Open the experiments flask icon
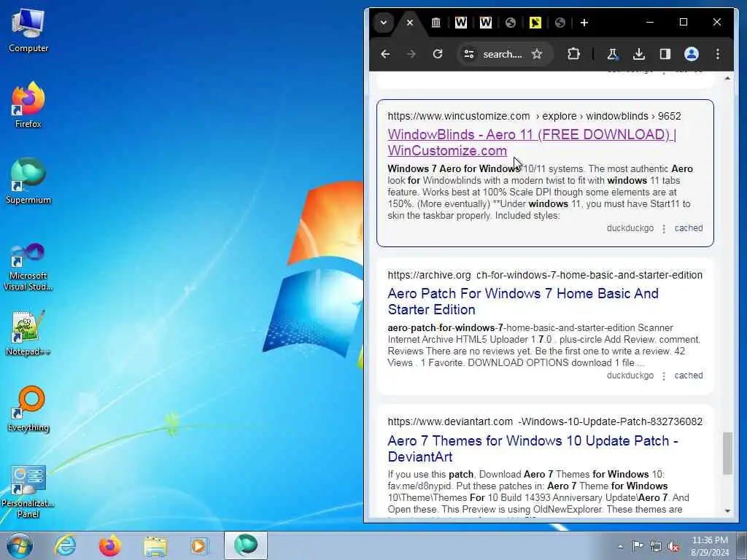The image size is (747, 560). 612,54
